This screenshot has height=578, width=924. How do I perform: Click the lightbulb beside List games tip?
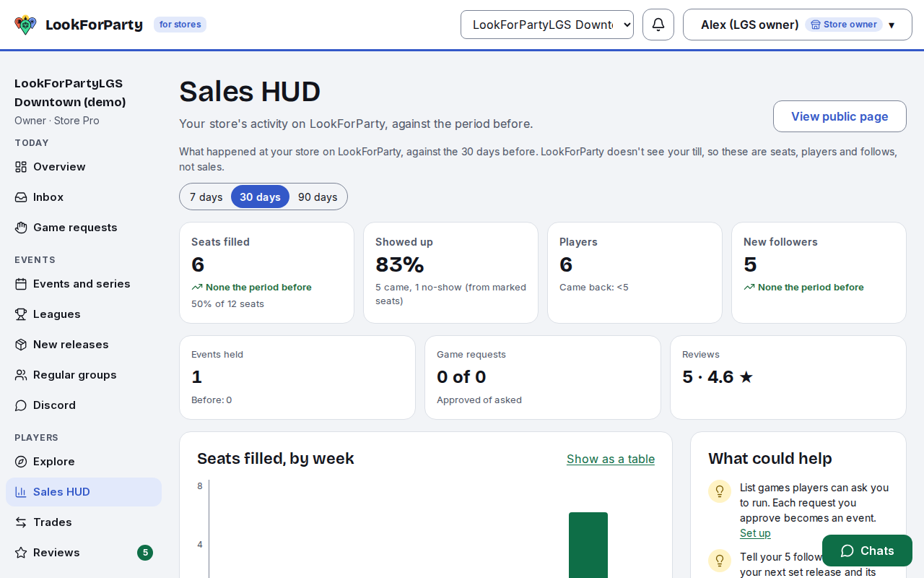pos(720,491)
